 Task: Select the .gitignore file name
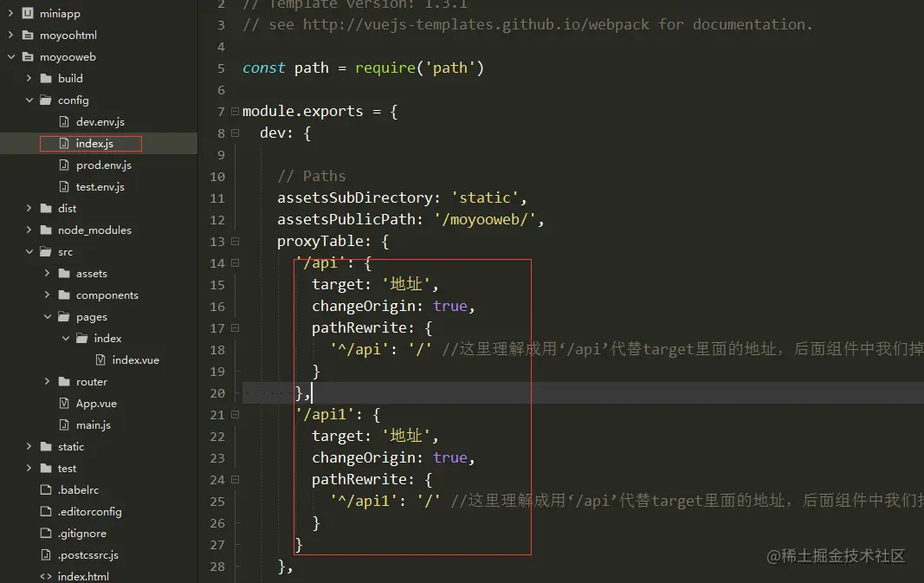[82, 533]
